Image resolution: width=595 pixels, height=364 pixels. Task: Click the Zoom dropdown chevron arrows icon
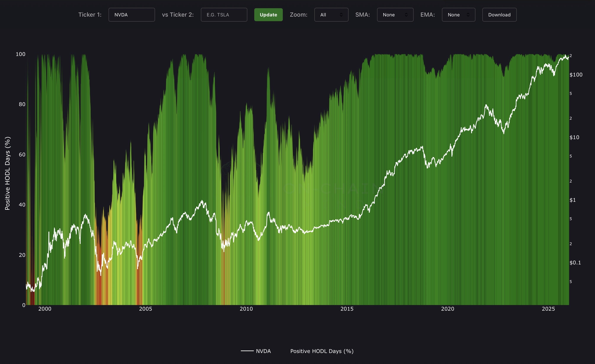click(341, 15)
